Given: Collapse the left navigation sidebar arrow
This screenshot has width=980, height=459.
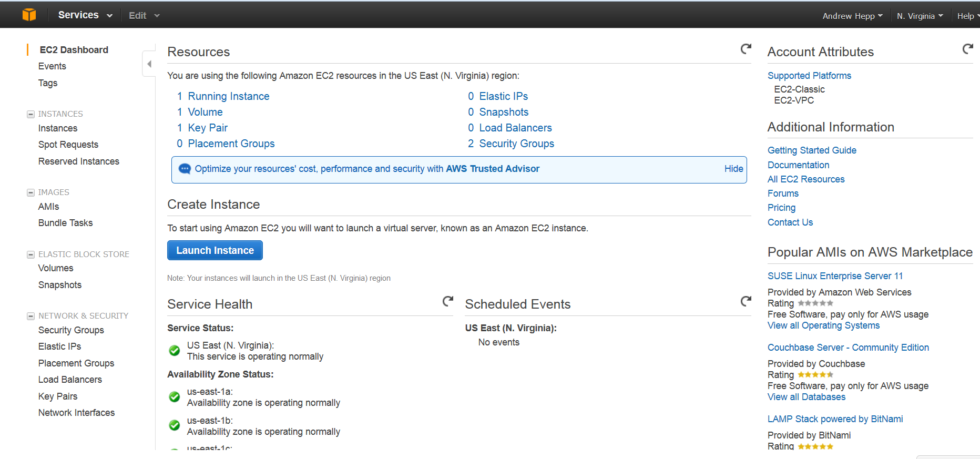Looking at the screenshot, I should (149, 64).
